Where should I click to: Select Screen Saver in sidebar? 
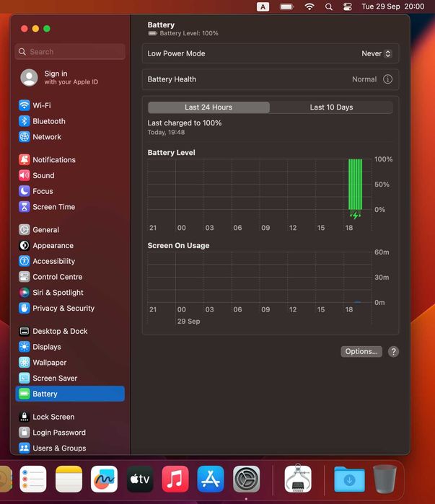(x=70, y=379)
